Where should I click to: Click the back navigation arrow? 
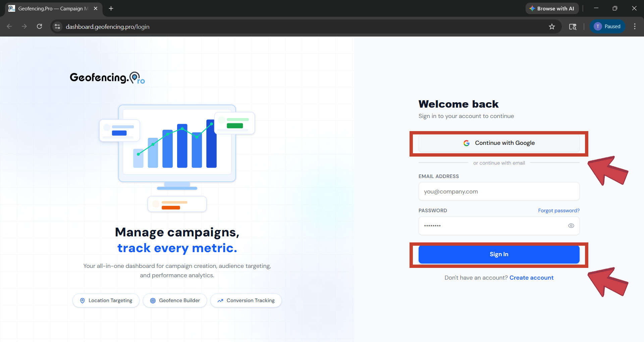pyautogui.click(x=9, y=26)
